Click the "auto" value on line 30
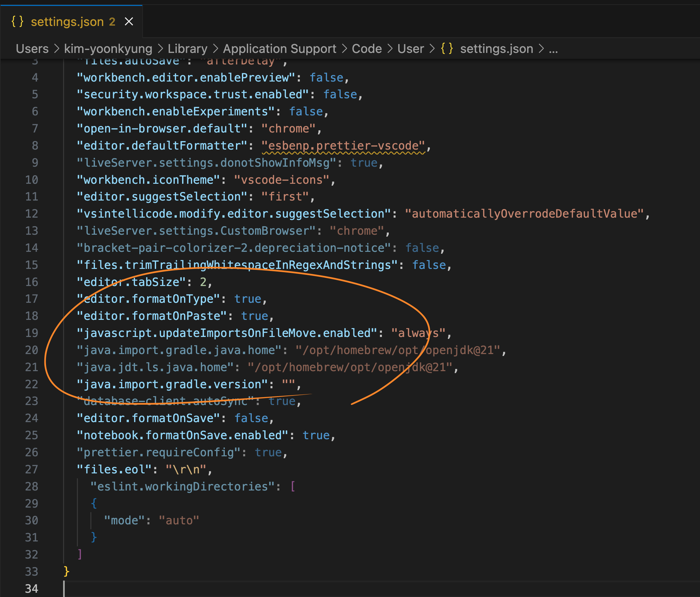The image size is (700, 597). pos(179,521)
